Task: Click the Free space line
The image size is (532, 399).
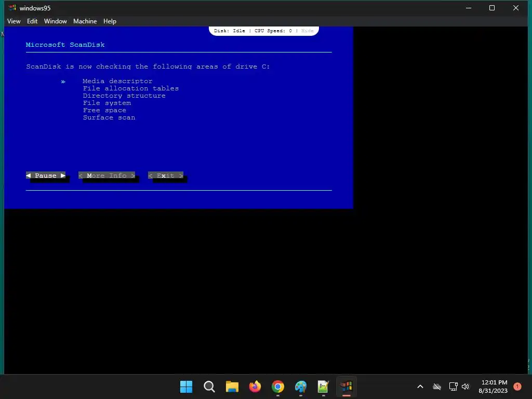Action: point(104,110)
